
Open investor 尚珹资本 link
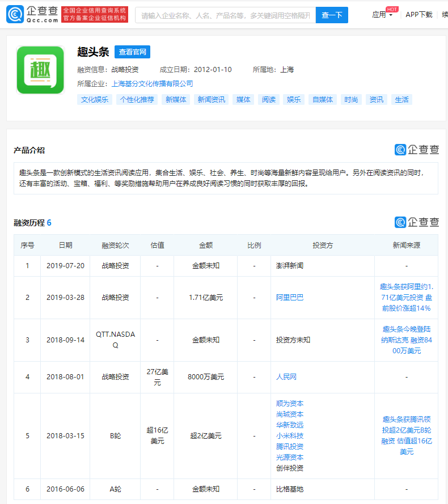click(289, 414)
